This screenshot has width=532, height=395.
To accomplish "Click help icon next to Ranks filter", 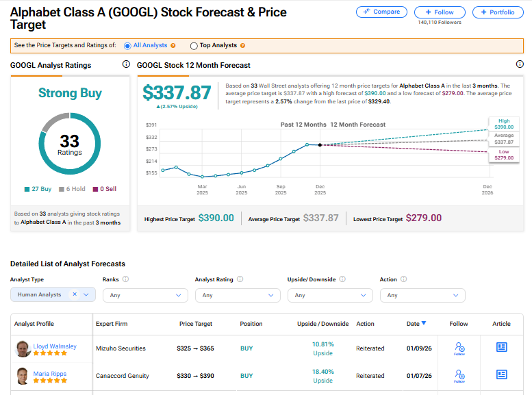I will coord(125,279).
